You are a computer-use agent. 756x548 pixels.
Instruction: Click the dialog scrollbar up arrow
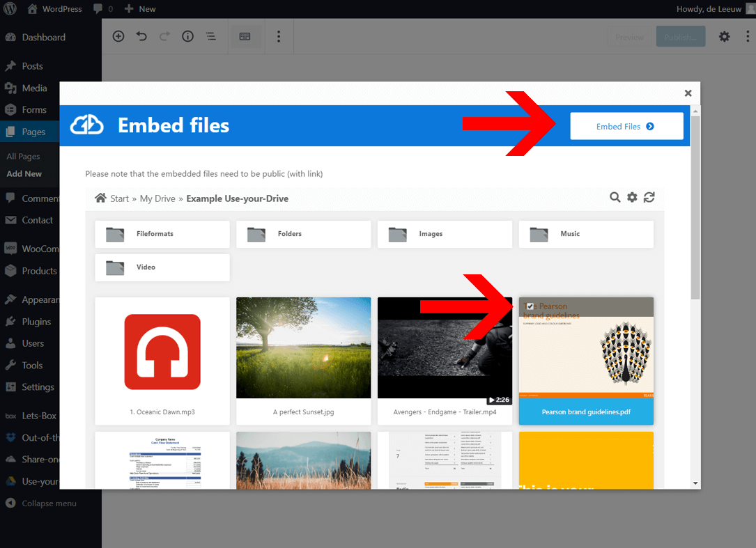(695, 111)
